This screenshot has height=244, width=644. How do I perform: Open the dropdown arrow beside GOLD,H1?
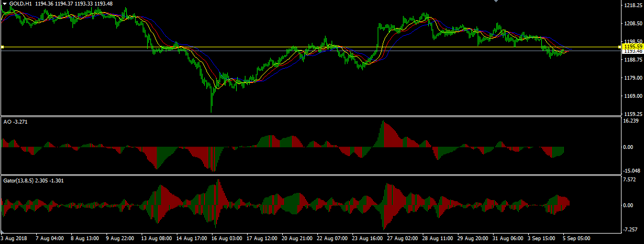(x=4, y=4)
